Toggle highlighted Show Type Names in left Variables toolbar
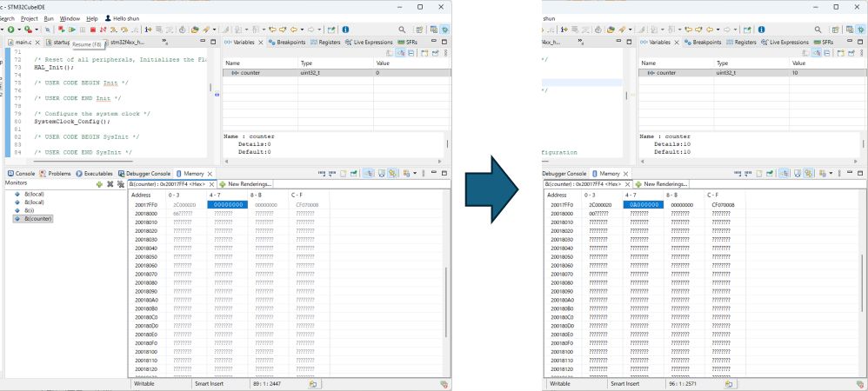 point(400,54)
